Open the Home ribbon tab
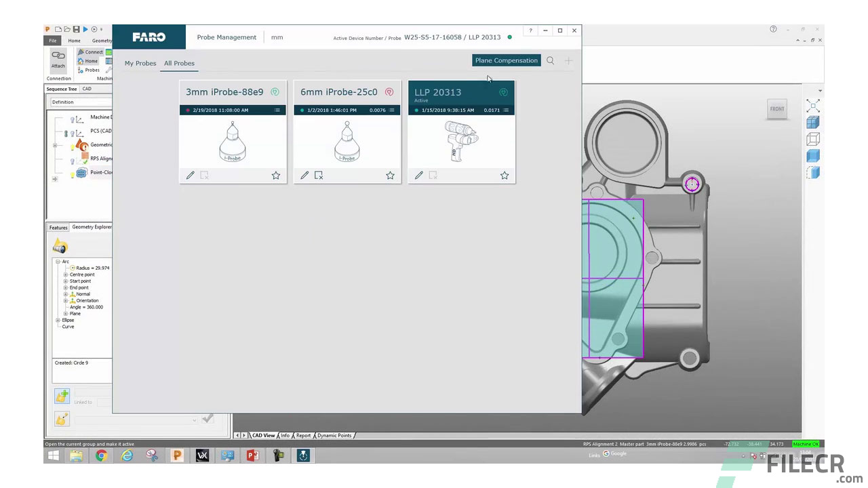 74,41
